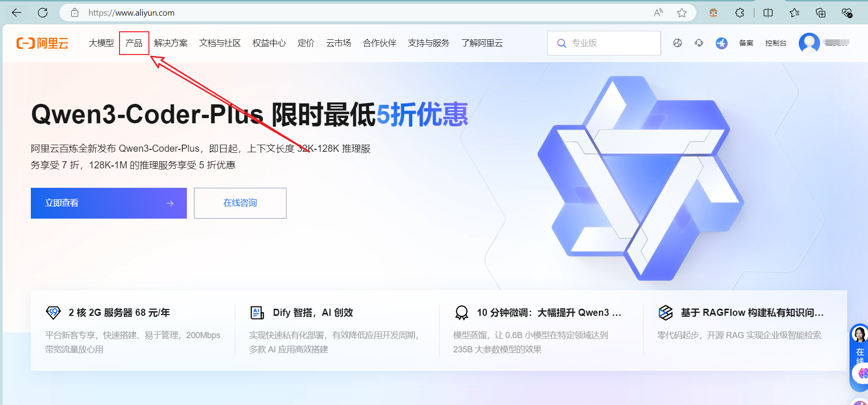Viewport: 868px width, 405px height.
Task: View site info lock icon
Action: (x=74, y=13)
